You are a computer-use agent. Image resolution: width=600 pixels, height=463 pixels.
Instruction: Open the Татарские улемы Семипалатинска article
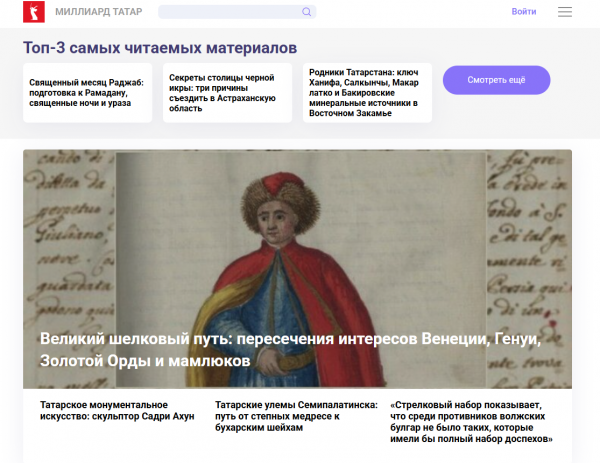coord(295,416)
